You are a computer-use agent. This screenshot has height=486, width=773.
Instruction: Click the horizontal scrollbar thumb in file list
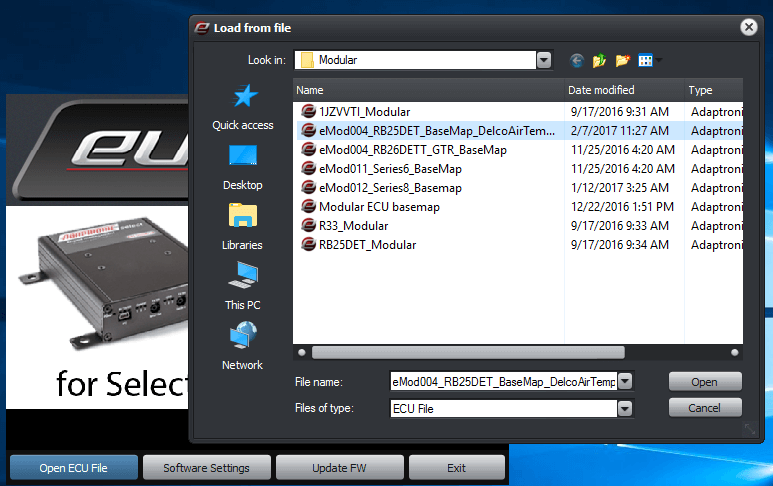[x=468, y=352]
